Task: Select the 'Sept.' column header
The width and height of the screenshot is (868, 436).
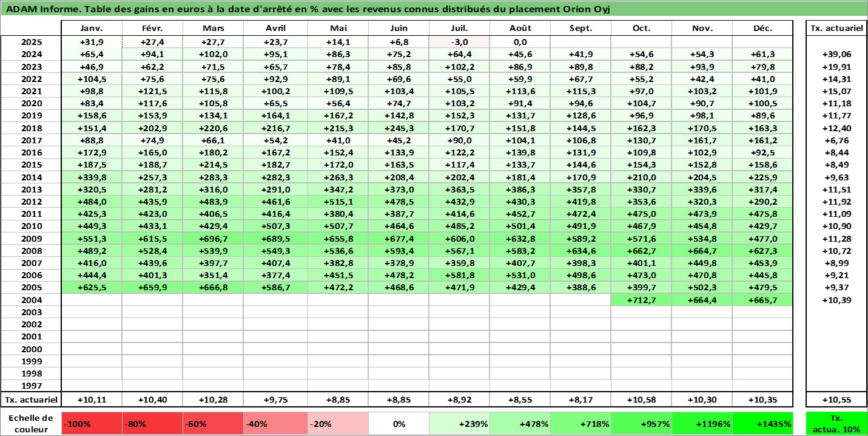Action: coord(582,29)
